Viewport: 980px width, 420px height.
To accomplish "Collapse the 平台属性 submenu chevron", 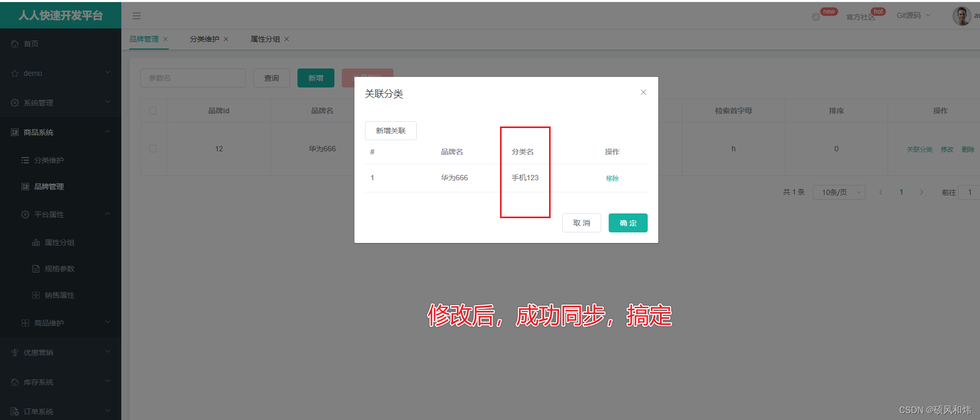I will 108,213.
